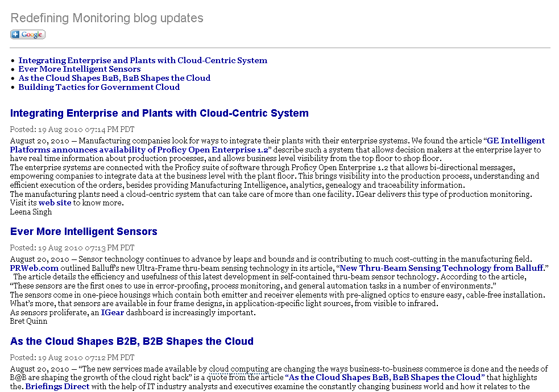The image size is (559, 392).
Task: Open GE Intelligent Platforms announces availability article link
Action: [x=278, y=145]
